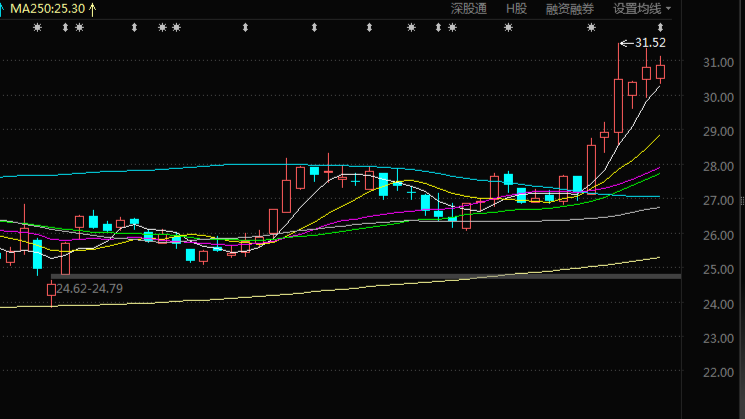Click the 25.00 price axis label
The height and width of the screenshot is (419, 745).
click(x=718, y=269)
